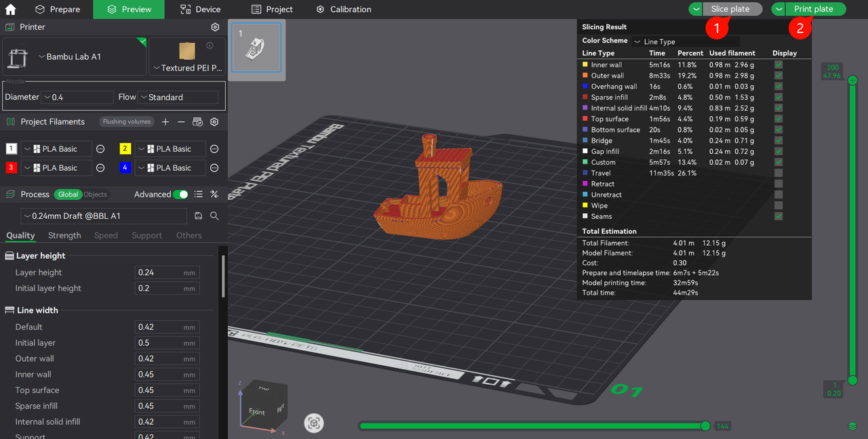This screenshot has width=868, height=439.
Task: Select plate 1 thumbnail
Action: (256, 47)
